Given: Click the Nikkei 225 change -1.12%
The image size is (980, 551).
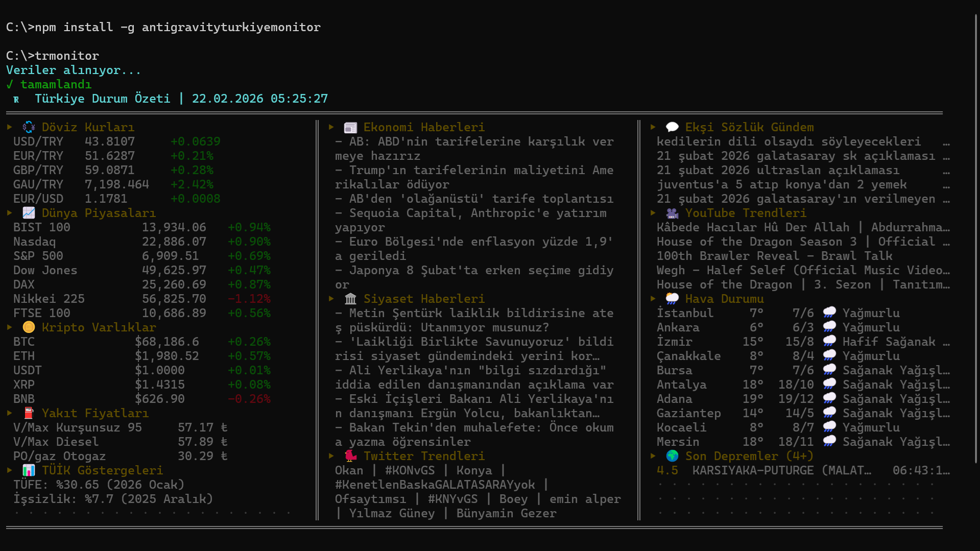Looking at the screenshot, I should [249, 299].
